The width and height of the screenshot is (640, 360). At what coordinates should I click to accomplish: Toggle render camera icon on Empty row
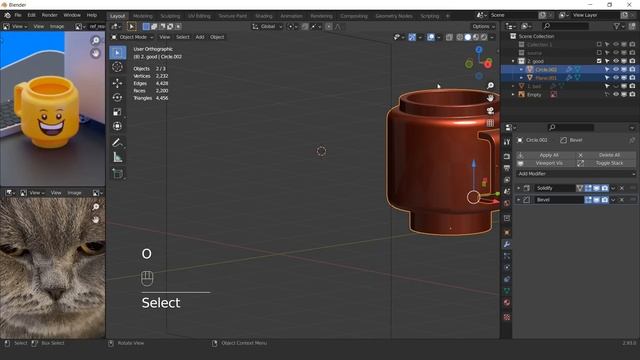[x=632, y=94]
